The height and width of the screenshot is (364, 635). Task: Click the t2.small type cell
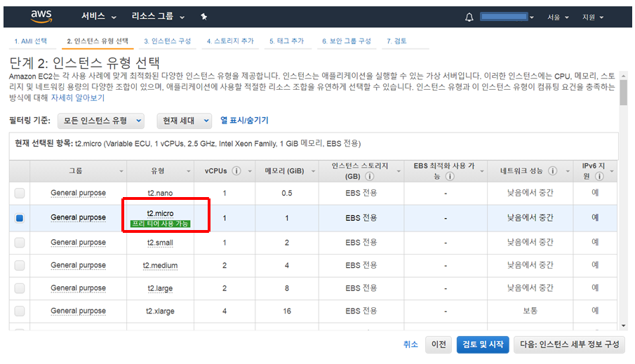pos(160,243)
